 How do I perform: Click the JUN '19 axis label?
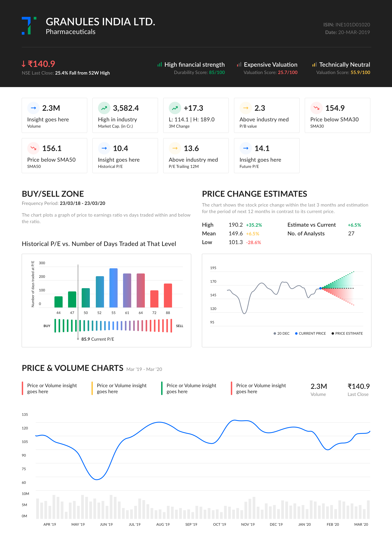click(x=106, y=525)
